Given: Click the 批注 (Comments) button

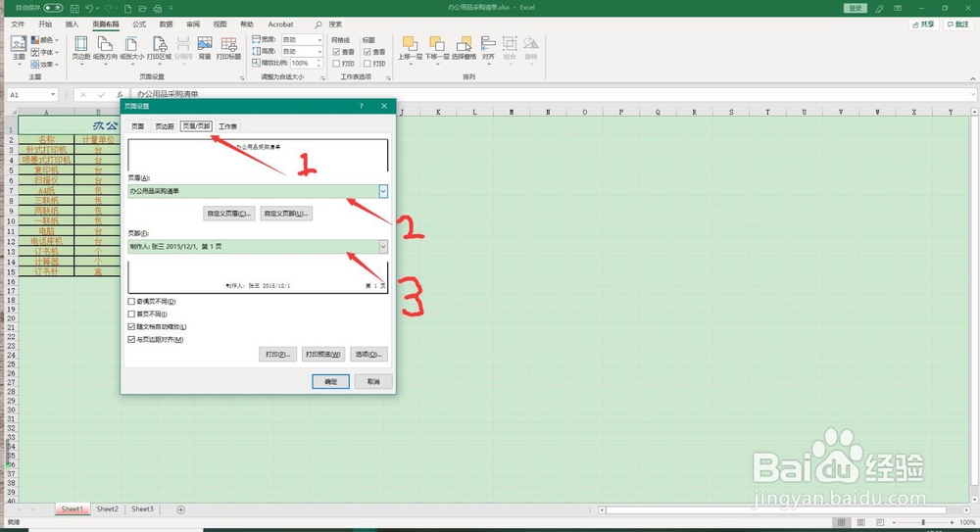Looking at the screenshot, I should click(x=958, y=24).
